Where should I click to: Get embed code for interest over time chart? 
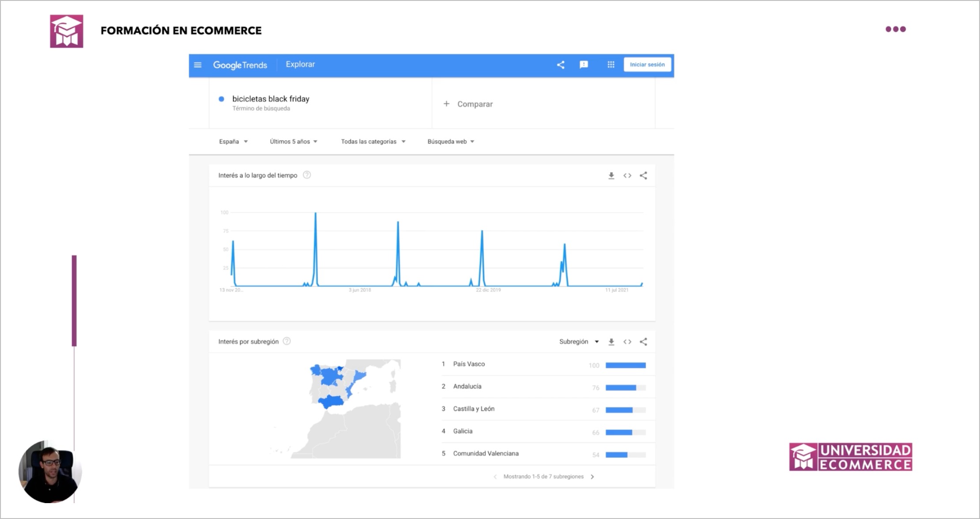coord(627,176)
